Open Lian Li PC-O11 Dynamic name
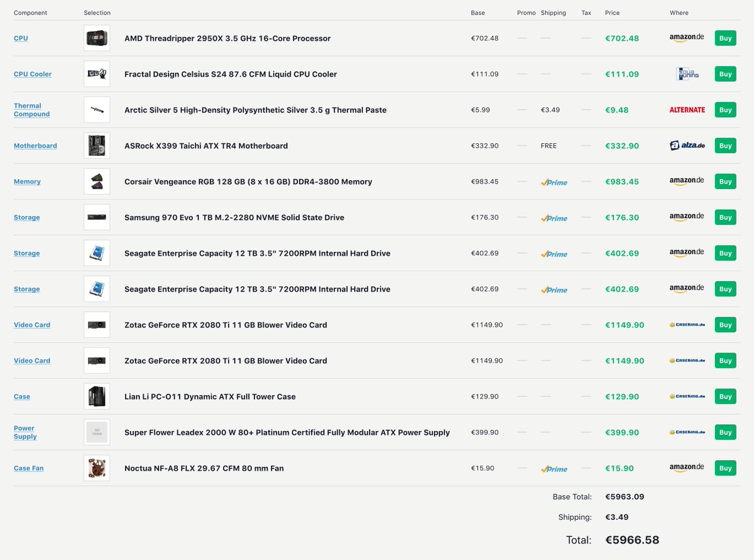Screen dimensions: 754x560 click(x=210, y=397)
